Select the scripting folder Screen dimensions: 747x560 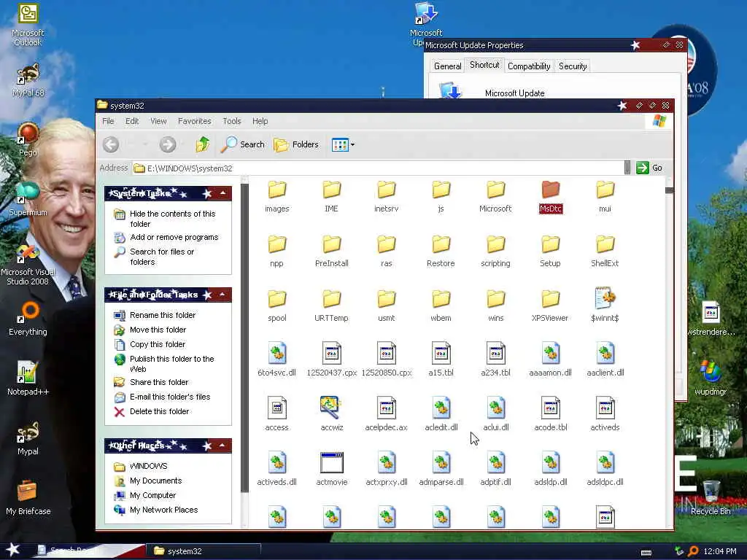[x=495, y=252]
